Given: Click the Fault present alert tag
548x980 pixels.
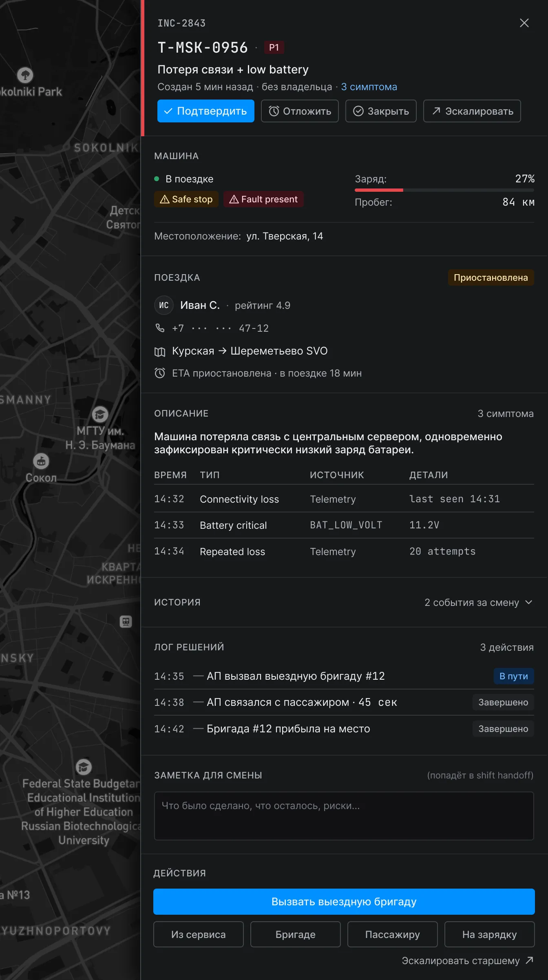Looking at the screenshot, I should tap(263, 199).
